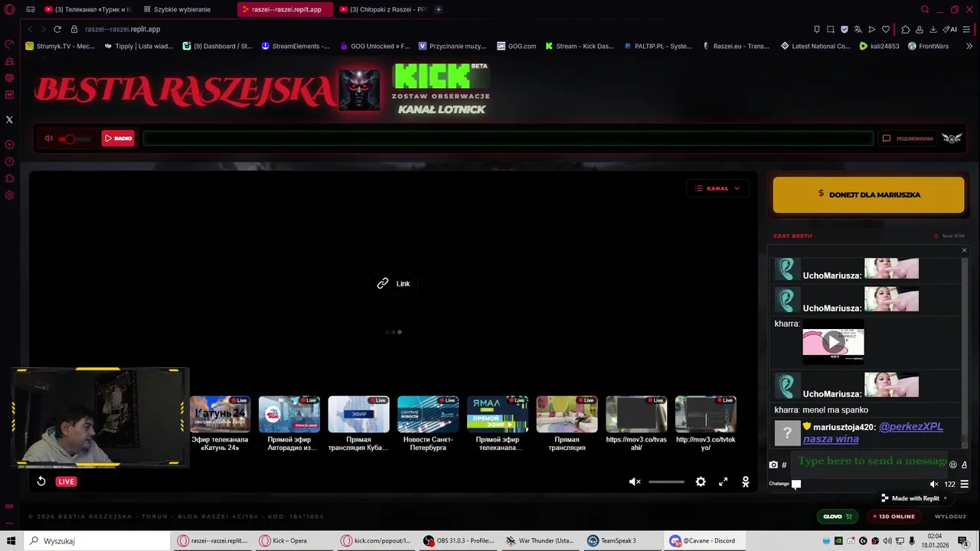
Task: Open the Strumyk.TV bookmark
Action: click(60, 46)
